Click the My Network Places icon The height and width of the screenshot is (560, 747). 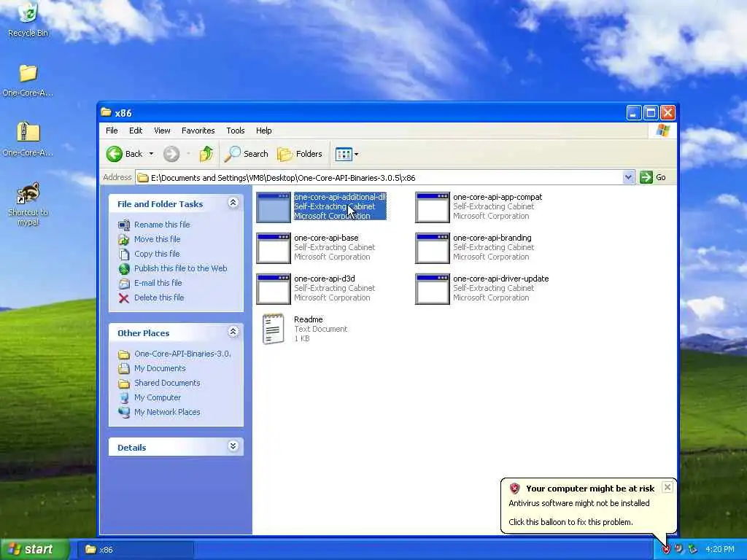tap(124, 413)
